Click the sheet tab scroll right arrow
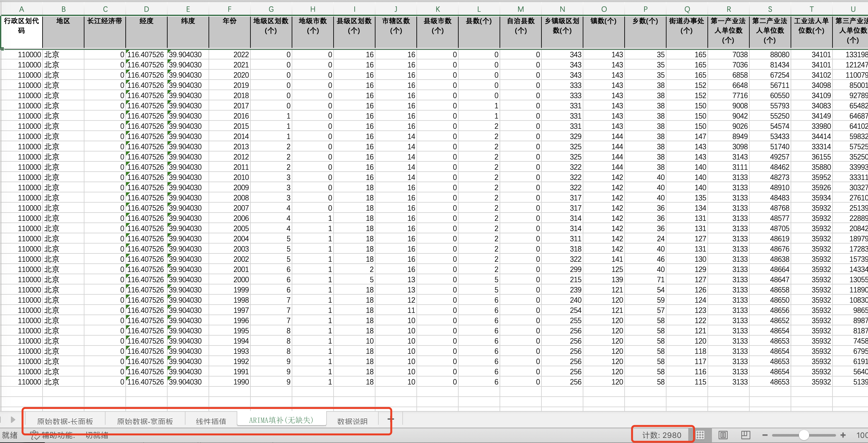This screenshot has width=868, height=443. tap(13, 419)
